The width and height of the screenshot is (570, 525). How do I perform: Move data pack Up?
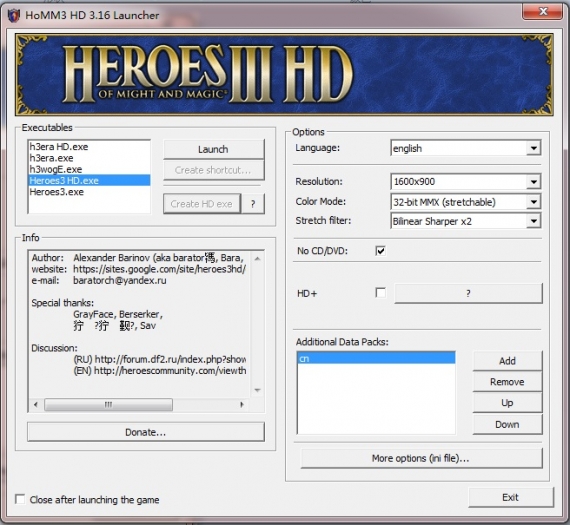click(507, 403)
